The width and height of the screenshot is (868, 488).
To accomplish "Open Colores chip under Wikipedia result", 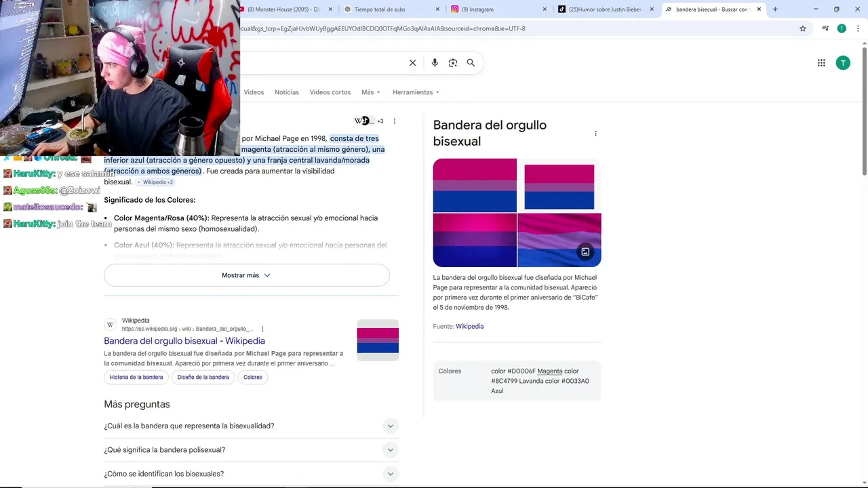I will pos(253,378).
